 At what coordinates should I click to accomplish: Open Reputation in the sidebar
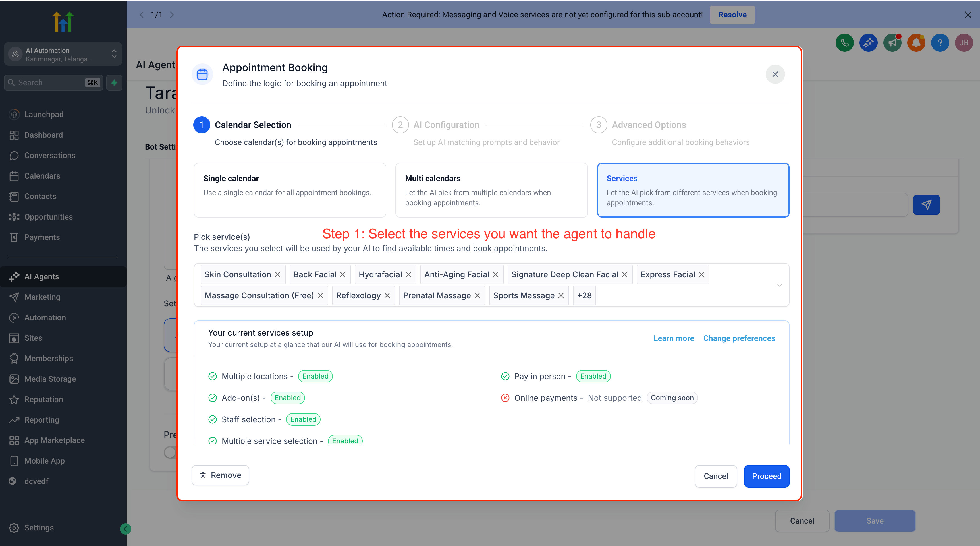[63, 400]
